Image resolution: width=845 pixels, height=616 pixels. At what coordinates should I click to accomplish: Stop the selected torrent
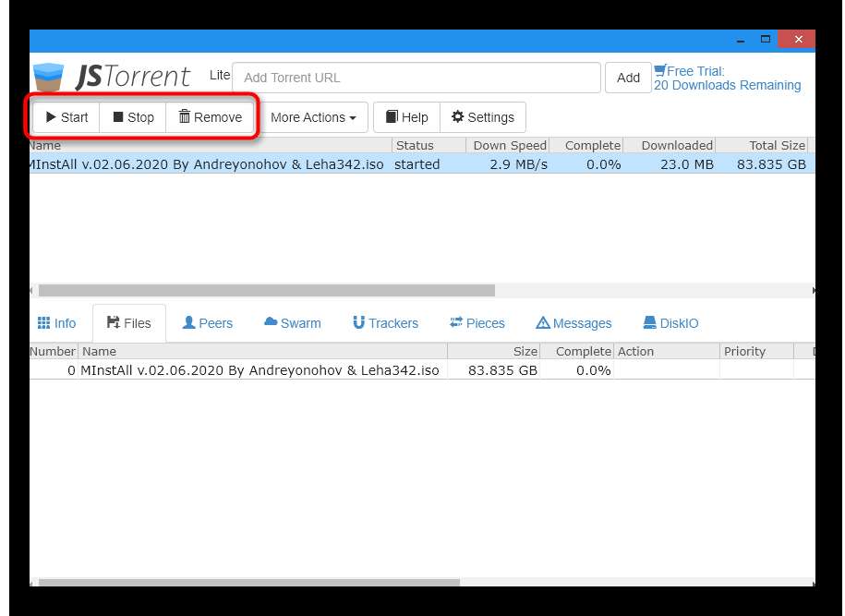click(133, 117)
